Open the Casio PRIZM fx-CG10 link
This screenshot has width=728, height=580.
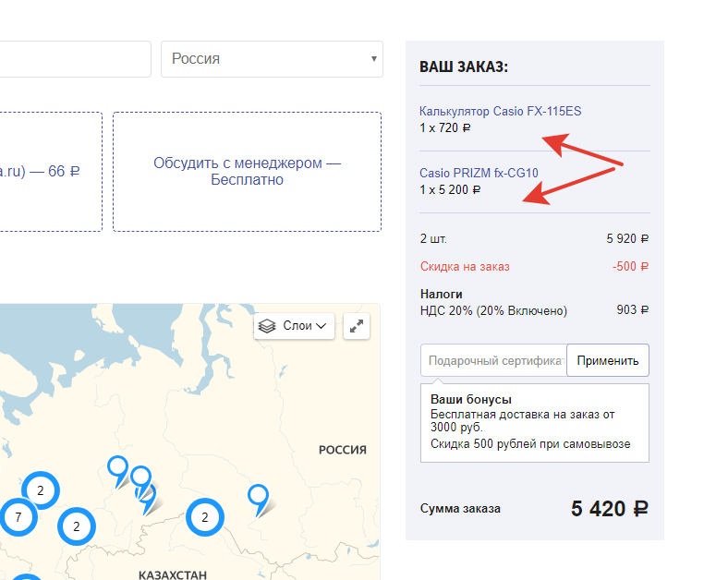pyautogui.click(x=479, y=173)
